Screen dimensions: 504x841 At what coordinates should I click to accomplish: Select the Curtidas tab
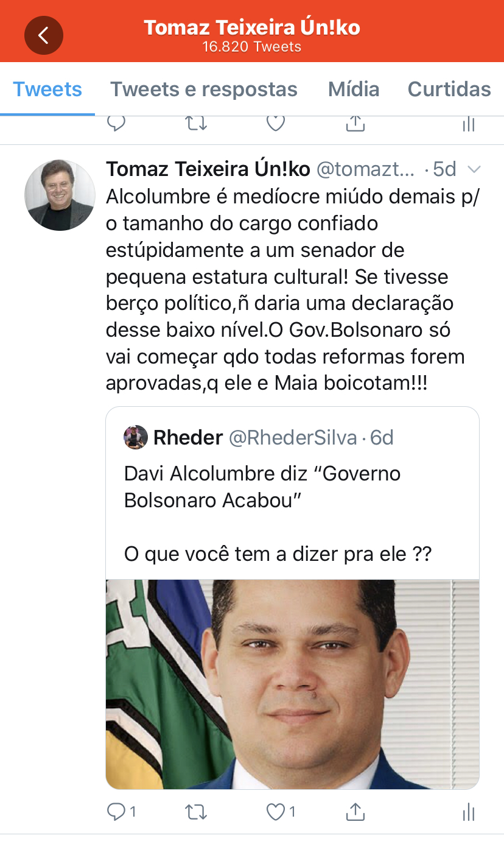449,90
